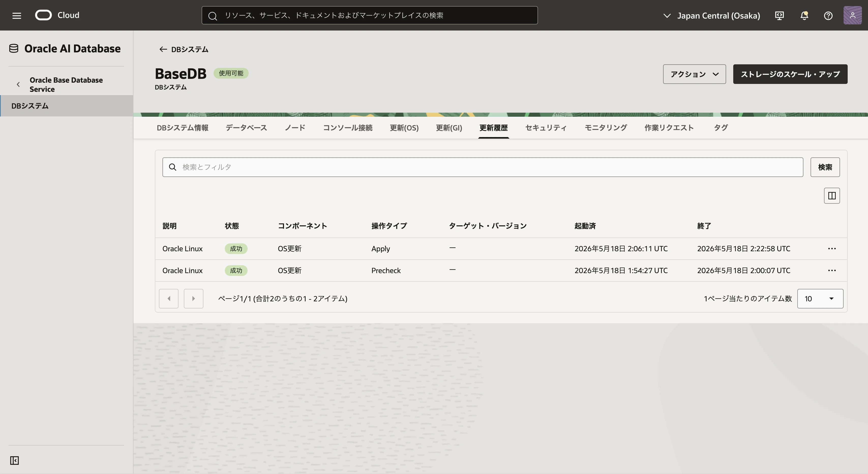Click the BaseDB title
This screenshot has width=868, height=474.
click(x=181, y=73)
